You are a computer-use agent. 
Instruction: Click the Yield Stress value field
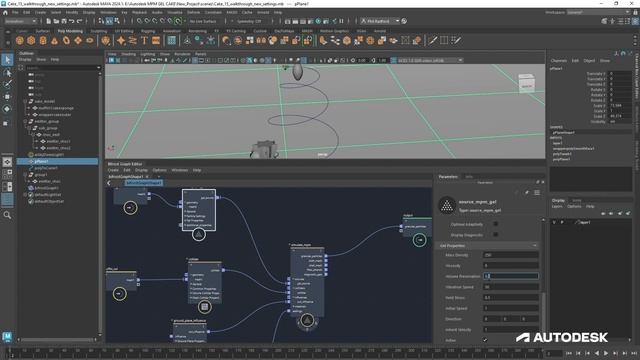(x=510, y=298)
